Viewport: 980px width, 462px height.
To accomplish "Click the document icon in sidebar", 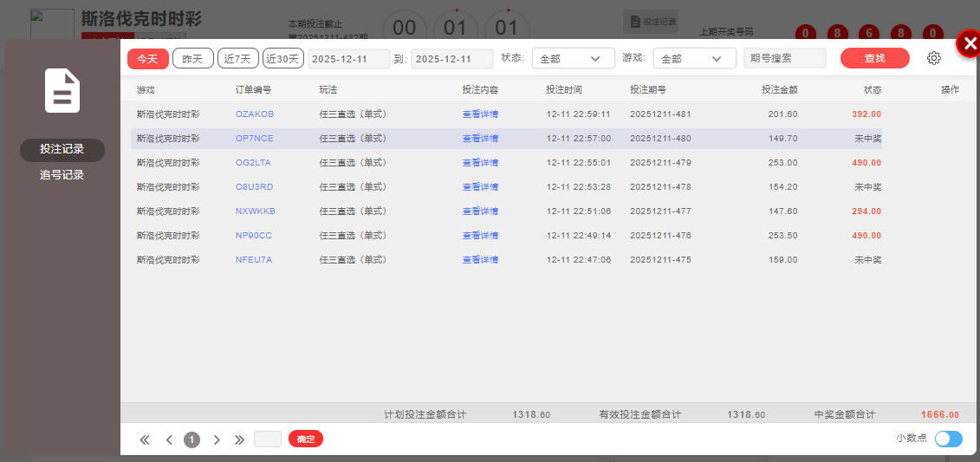I will click(62, 91).
